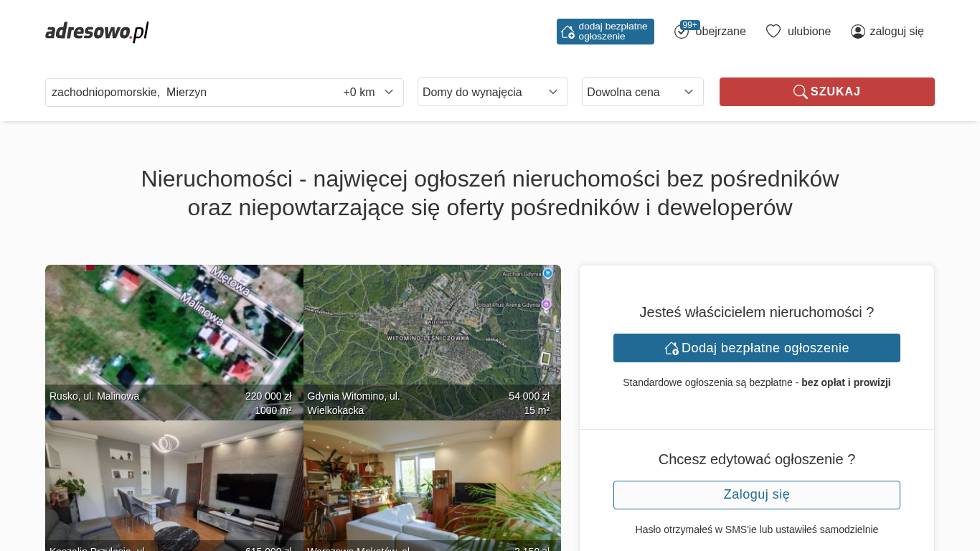The image size is (980, 551).
Task: Click the heart favorites icon
Action: (x=773, y=32)
